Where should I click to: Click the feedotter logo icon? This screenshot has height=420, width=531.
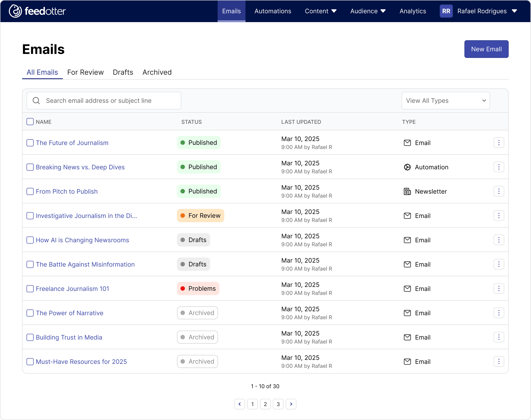pos(15,11)
